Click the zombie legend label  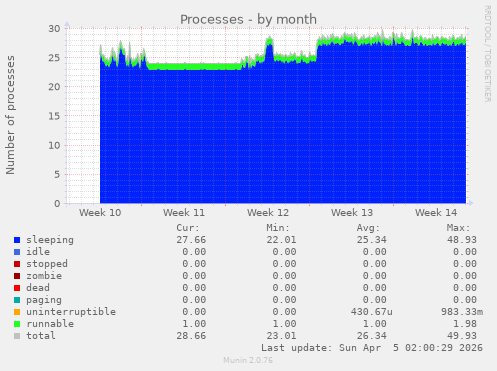(x=44, y=276)
